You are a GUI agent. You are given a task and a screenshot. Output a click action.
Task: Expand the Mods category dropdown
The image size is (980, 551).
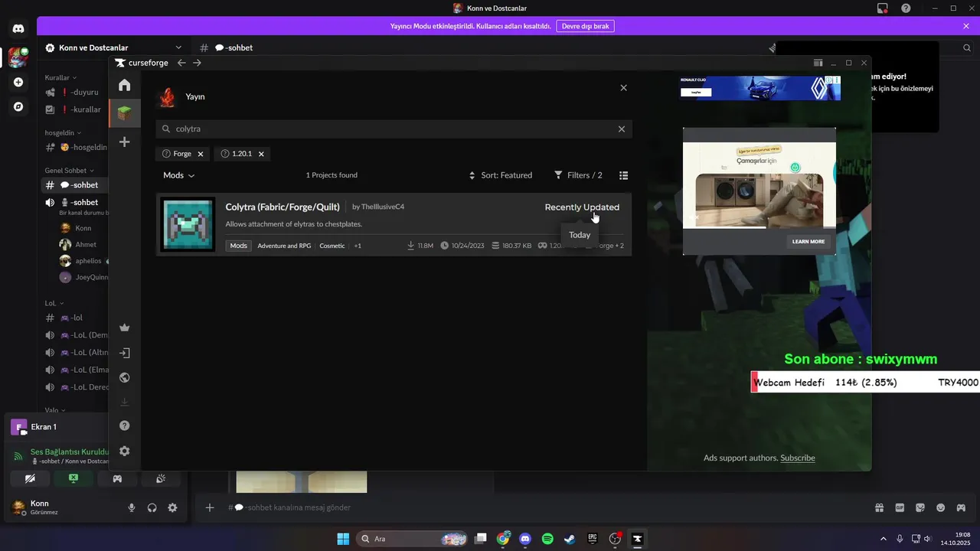tap(179, 175)
